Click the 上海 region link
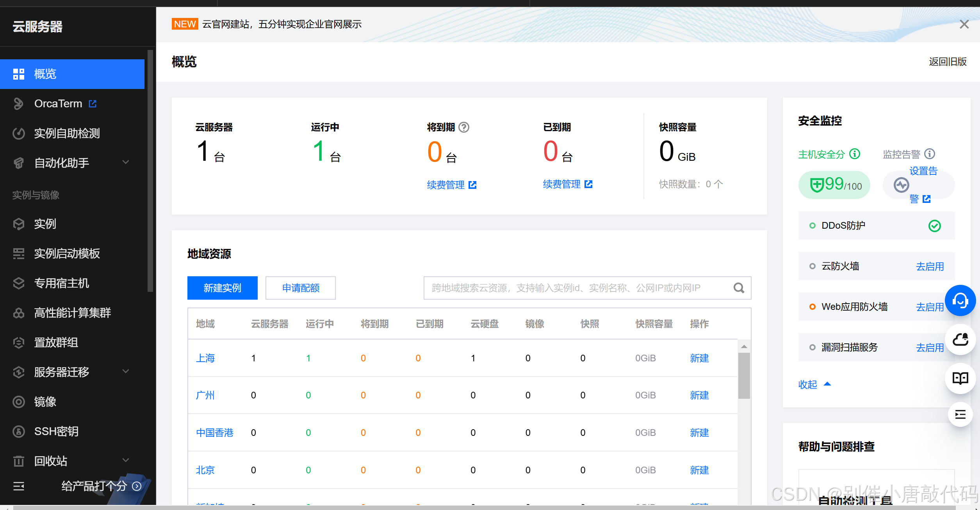Viewport: 980px width, 510px height. (x=205, y=358)
